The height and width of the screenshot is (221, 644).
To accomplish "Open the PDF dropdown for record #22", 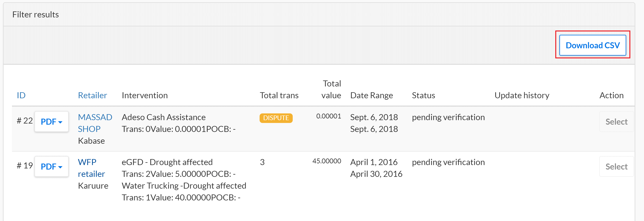I will point(51,122).
